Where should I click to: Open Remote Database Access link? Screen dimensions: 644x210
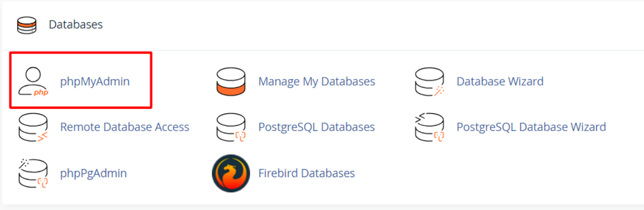coord(125,127)
